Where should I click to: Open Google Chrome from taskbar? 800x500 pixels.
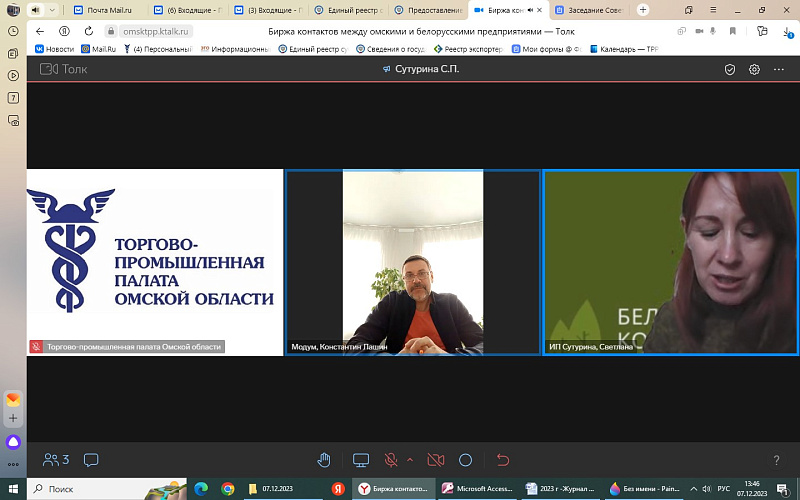click(228, 489)
